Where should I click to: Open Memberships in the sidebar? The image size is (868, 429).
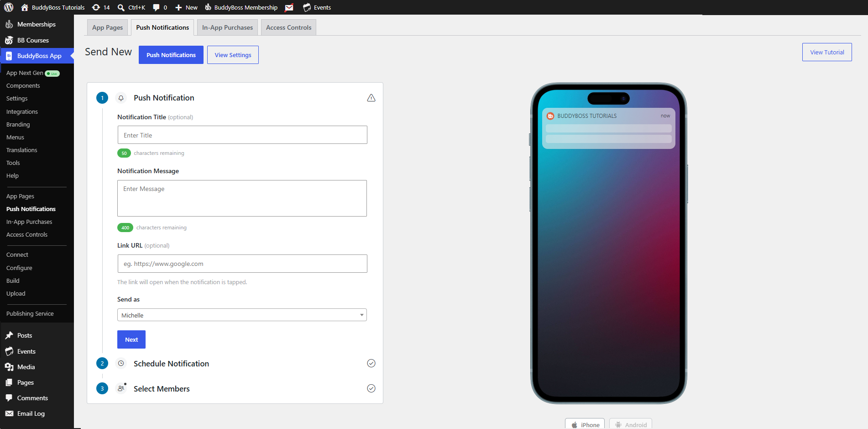click(37, 24)
